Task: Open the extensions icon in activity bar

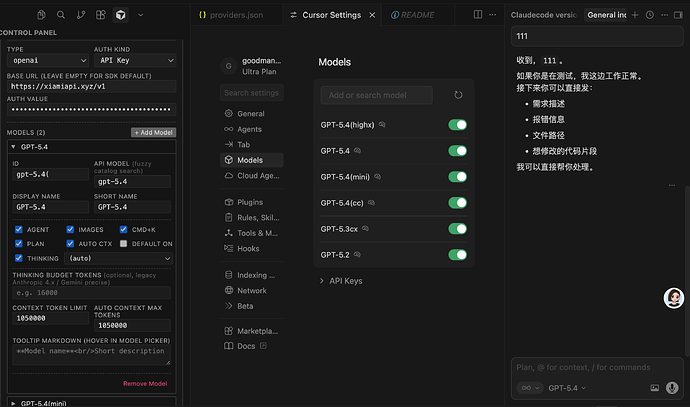Action: pos(101,15)
